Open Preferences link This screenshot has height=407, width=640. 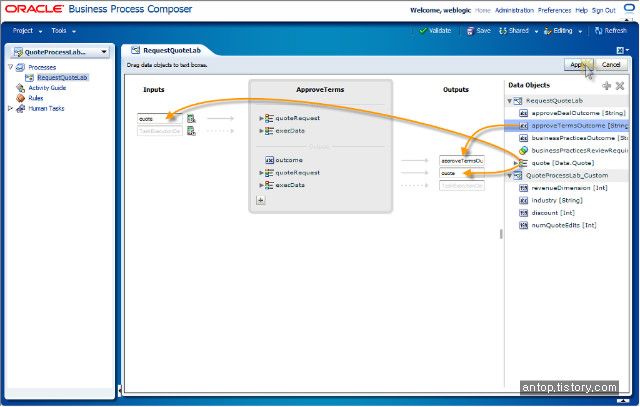[x=554, y=10]
